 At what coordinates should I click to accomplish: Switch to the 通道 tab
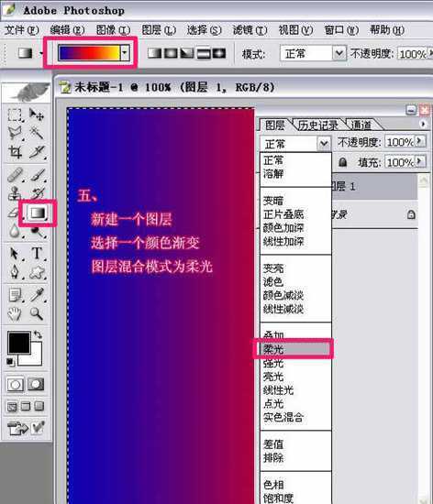tap(361, 125)
